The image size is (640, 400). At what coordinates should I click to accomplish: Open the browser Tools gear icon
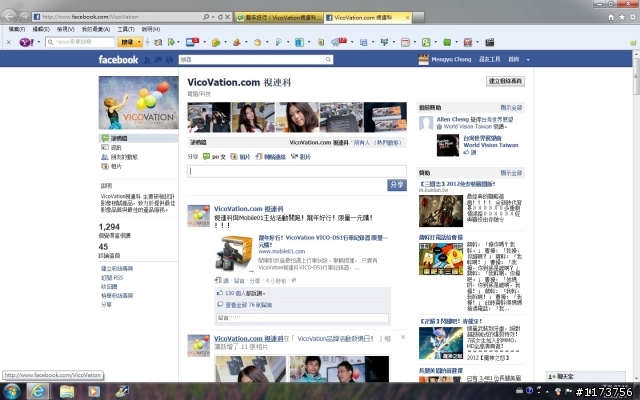pyautogui.click(x=633, y=17)
